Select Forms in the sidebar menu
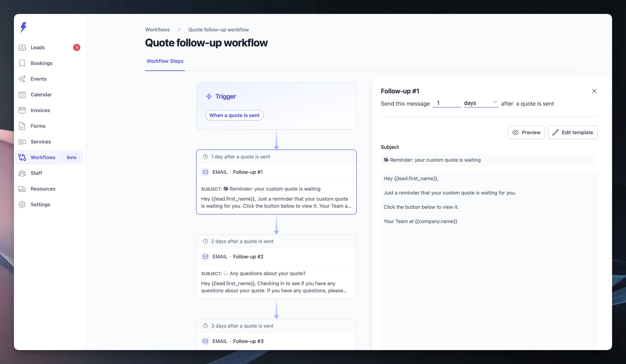The image size is (626, 364). point(38,126)
